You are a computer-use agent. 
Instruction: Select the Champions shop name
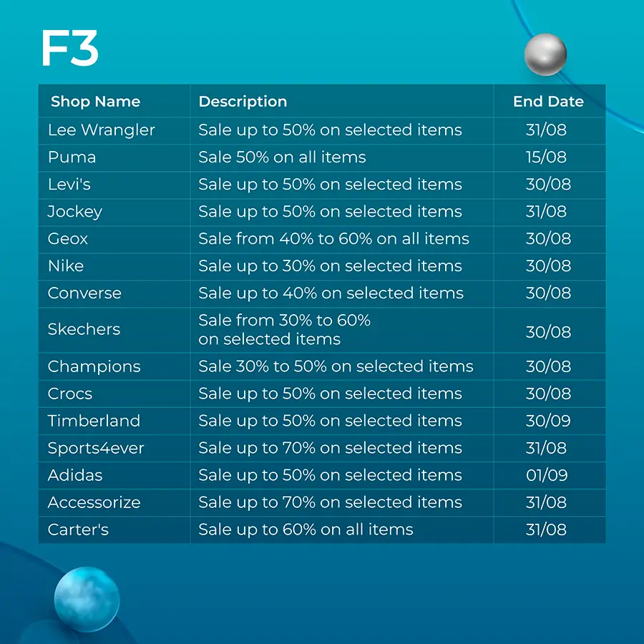[x=94, y=367]
